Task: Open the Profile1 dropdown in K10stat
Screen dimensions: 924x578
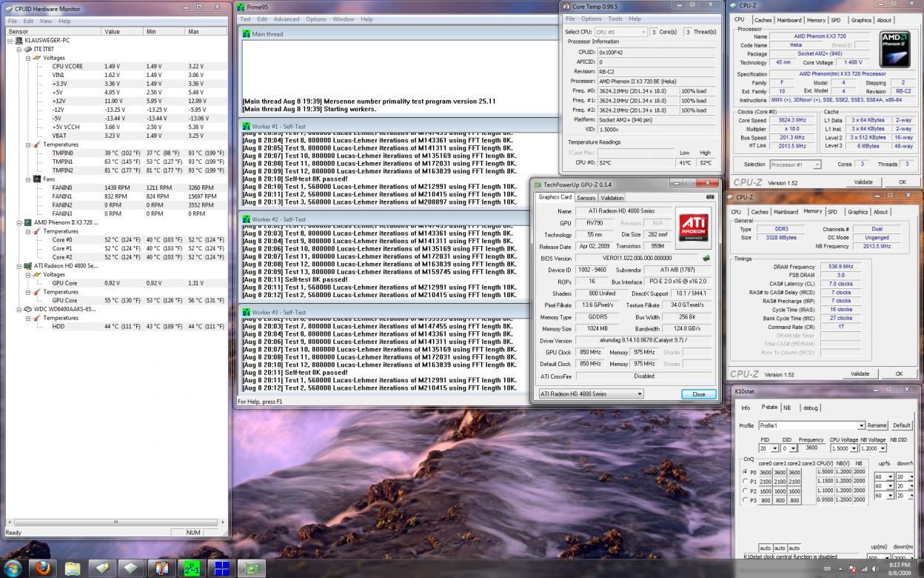Action: pos(811,425)
